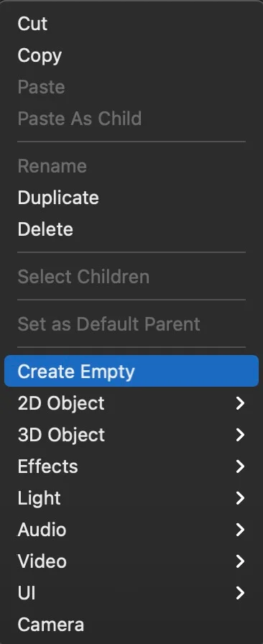Expand the Effects chevron arrow

tap(240, 466)
